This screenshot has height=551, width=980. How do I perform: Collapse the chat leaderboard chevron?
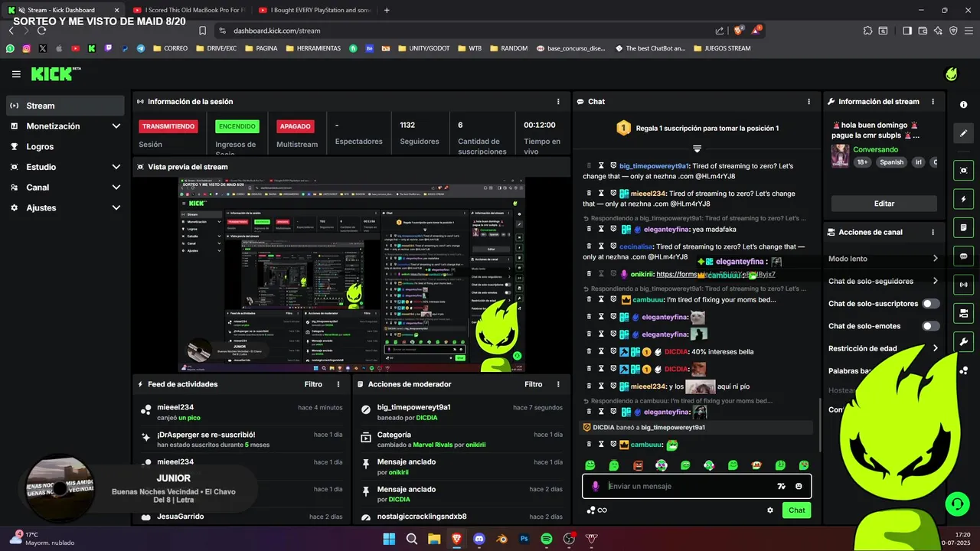[x=697, y=148]
